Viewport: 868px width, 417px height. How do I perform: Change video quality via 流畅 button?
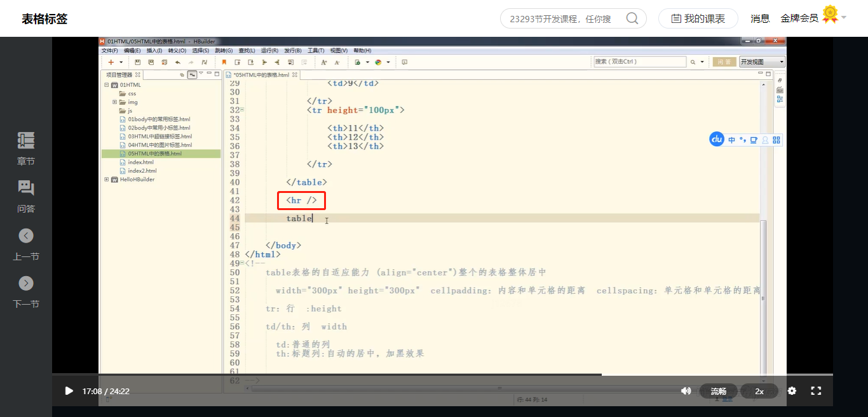click(x=718, y=391)
